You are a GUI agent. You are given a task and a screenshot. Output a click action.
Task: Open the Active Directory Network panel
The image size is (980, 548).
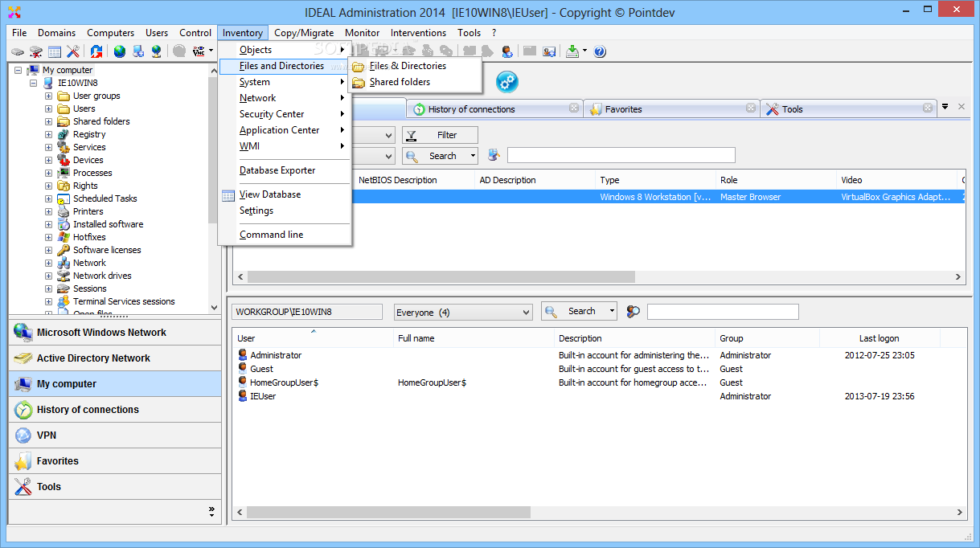(x=115, y=358)
